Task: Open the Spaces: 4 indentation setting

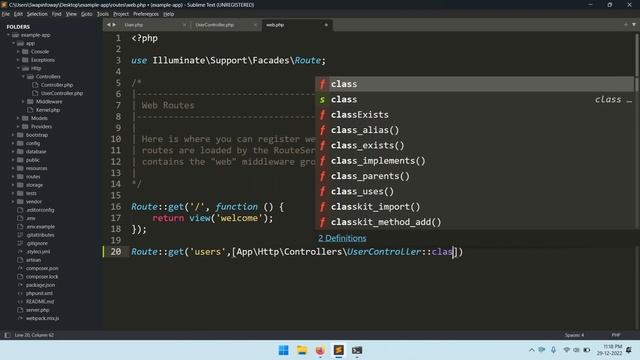Action: (574, 335)
